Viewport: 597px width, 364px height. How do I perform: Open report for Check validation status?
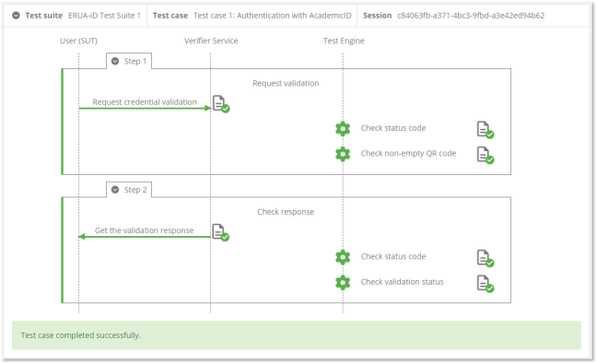pyautogui.click(x=485, y=284)
